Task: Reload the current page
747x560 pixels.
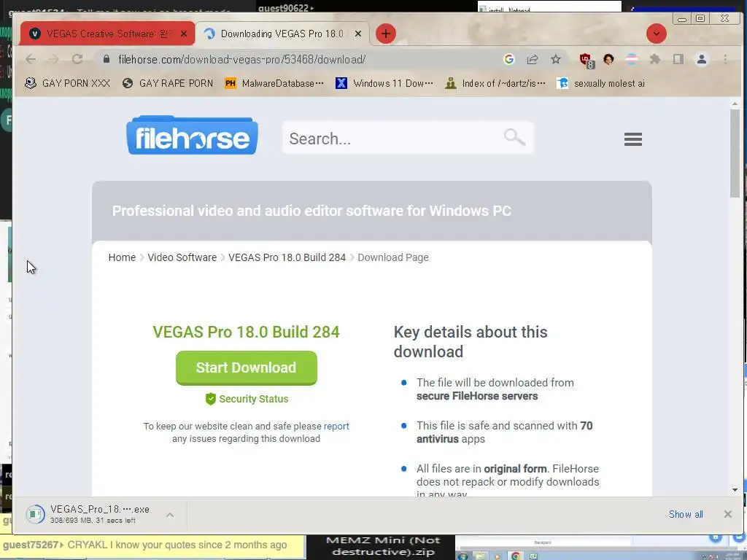Action: 77,60
